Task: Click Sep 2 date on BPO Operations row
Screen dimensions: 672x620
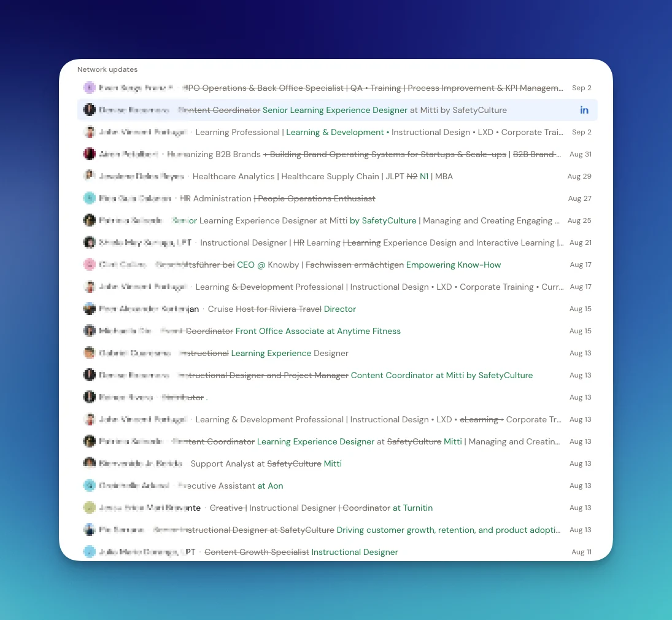Action: pyautogui.click(x=582, y=88)
